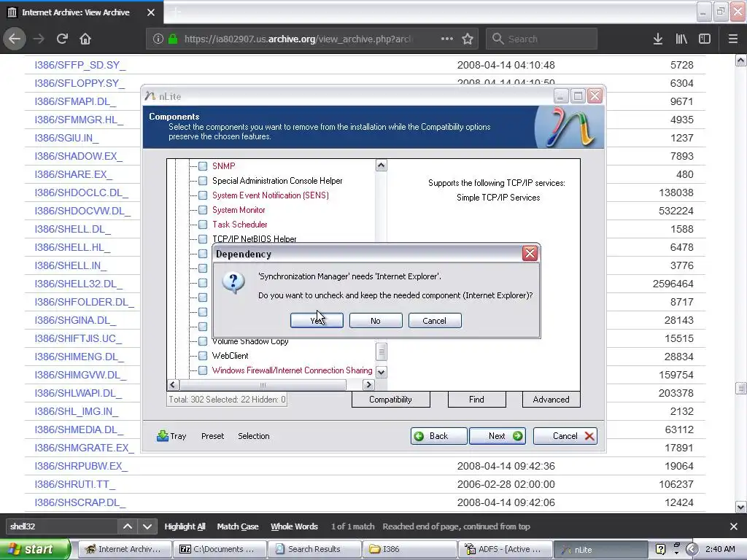Tick the TCP/IP NetBIOS Helper checkbox
747x560 pixels.
(x=203, y=238)
